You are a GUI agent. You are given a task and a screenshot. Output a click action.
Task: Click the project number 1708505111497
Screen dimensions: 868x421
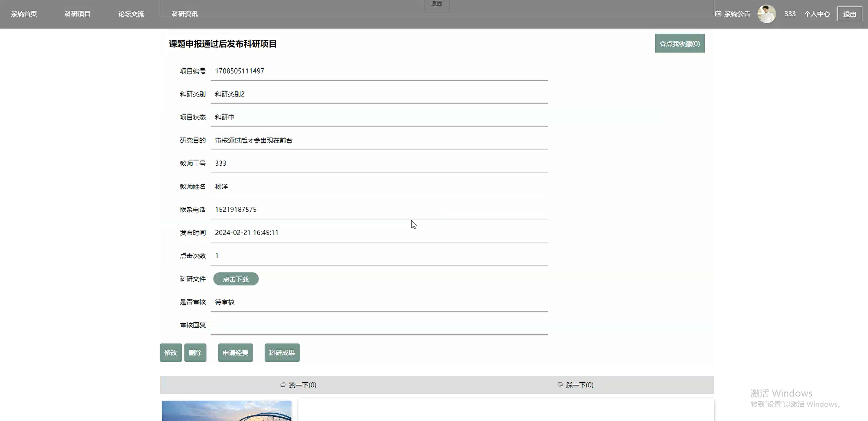[240, 71]
